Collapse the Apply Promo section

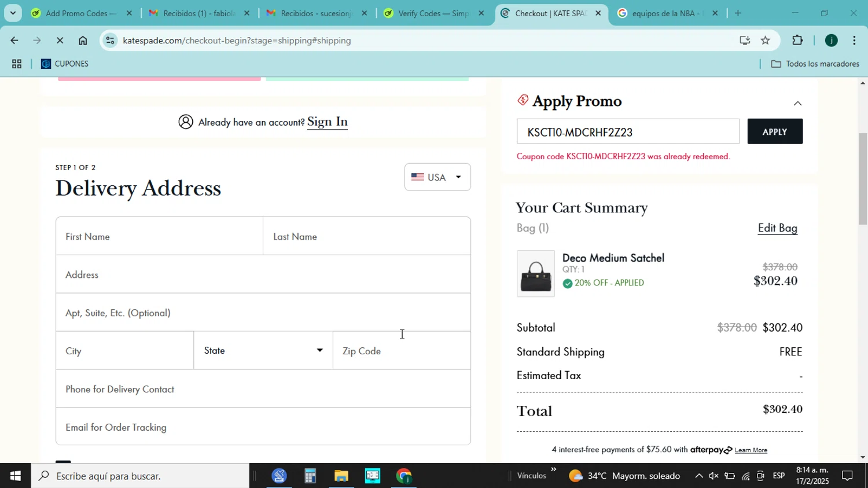tap(797, 103)
